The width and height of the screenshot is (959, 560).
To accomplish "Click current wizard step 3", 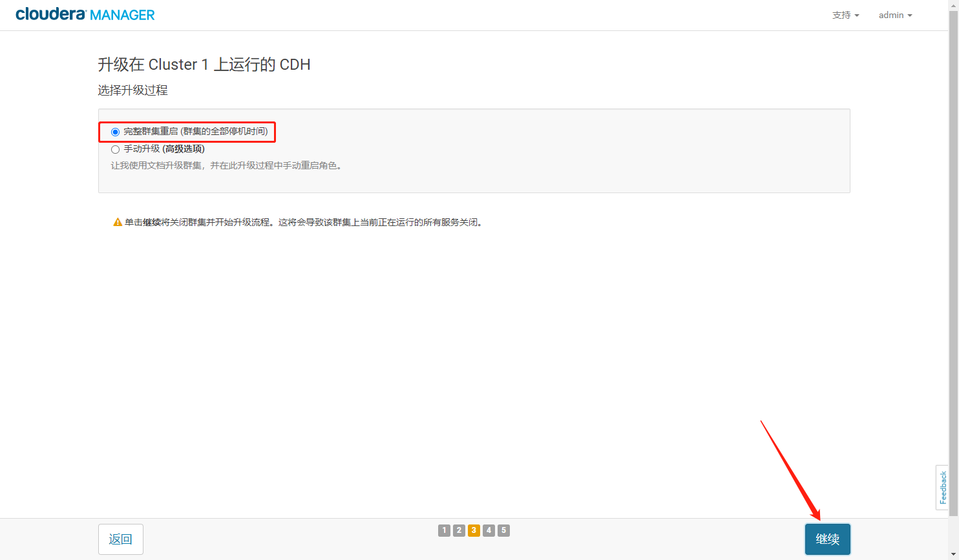I will [474, 530].
